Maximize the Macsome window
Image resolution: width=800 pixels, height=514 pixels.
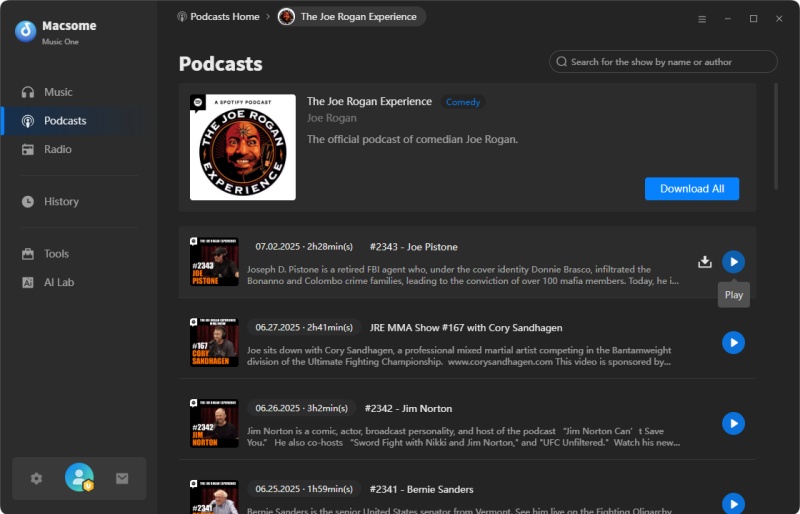[753, 19]
